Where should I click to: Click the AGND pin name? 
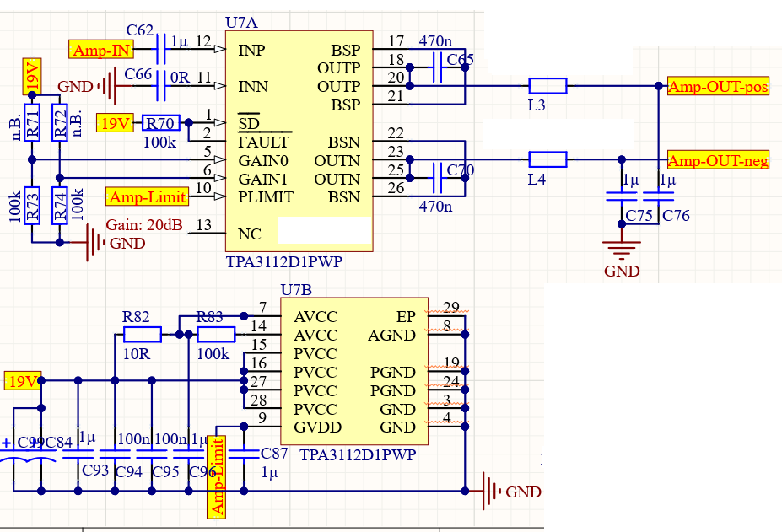391,335
